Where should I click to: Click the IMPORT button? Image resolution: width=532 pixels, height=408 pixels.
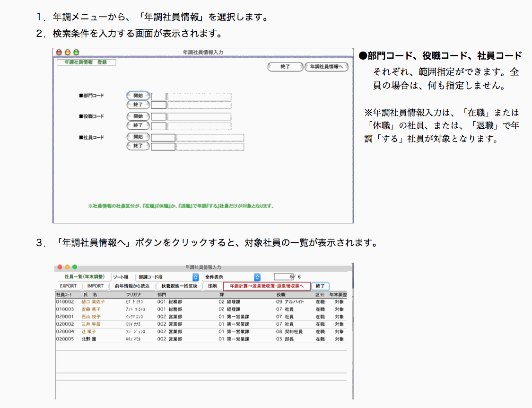click(x=96, y=286)
